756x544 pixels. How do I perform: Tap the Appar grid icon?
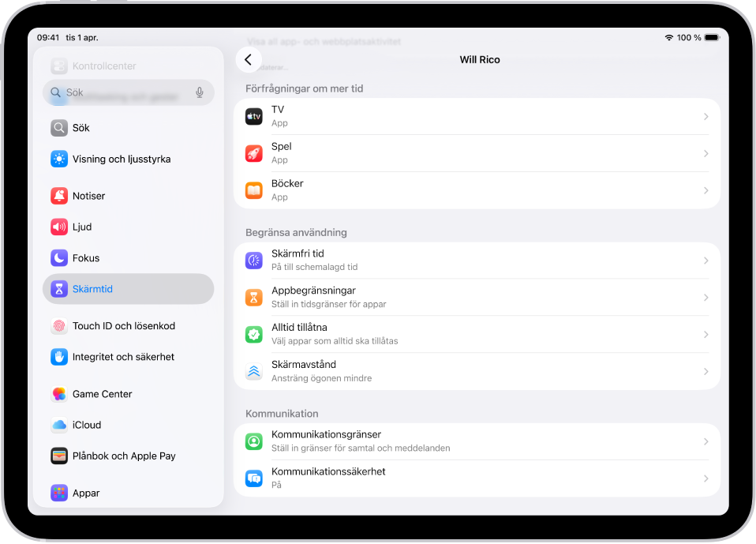[x=59, y=493]
